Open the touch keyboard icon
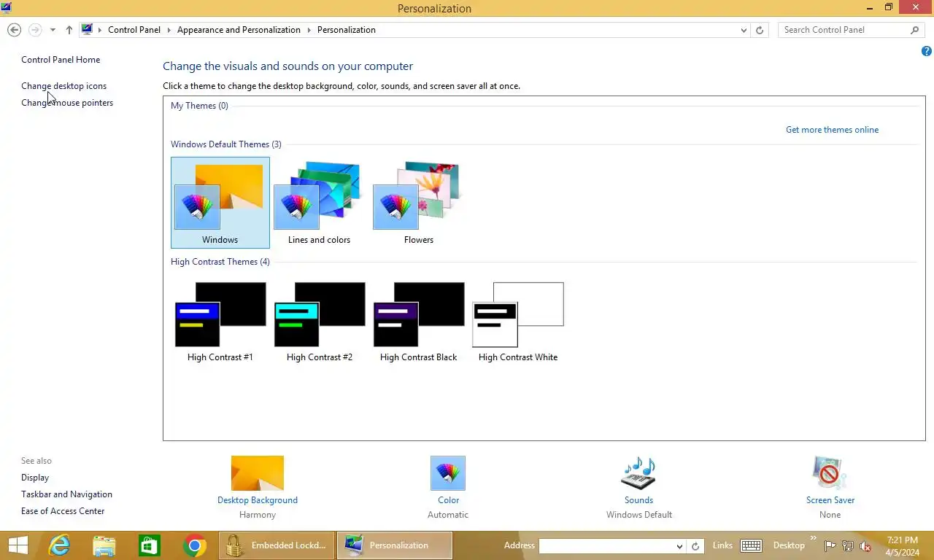 (751, 545)
